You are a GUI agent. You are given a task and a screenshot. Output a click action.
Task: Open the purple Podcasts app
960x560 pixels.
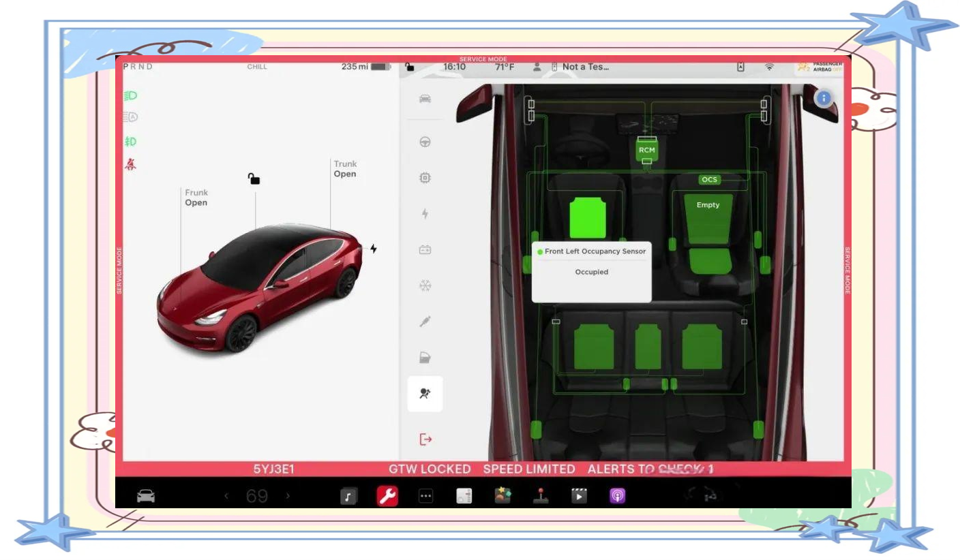pyautogui.click(x=617, y=497)
